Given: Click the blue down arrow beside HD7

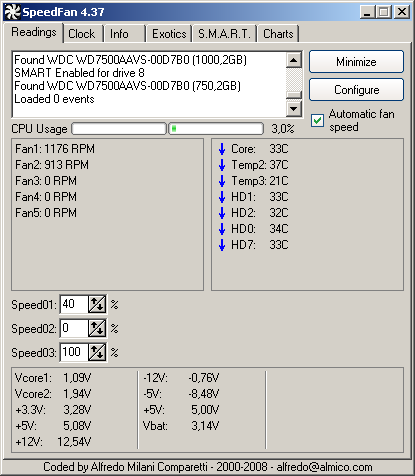Looking at the screenshot, I should [x=222, y=245].
